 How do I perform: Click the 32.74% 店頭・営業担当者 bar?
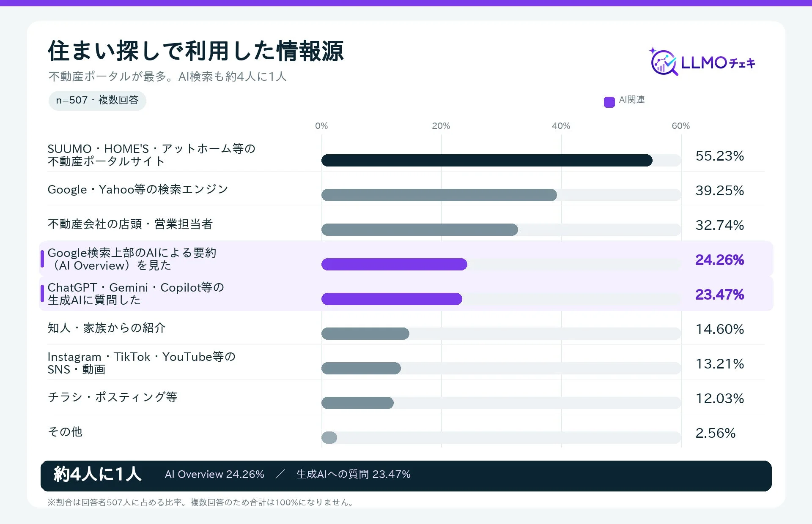(420, 229)
